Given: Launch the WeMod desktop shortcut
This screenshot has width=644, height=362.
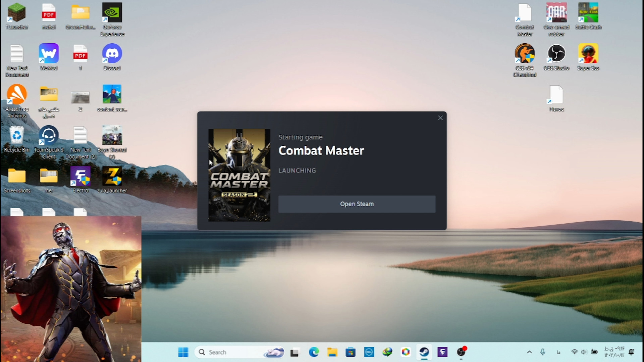Looking at the screenshot, I should (x=49, y=57).
